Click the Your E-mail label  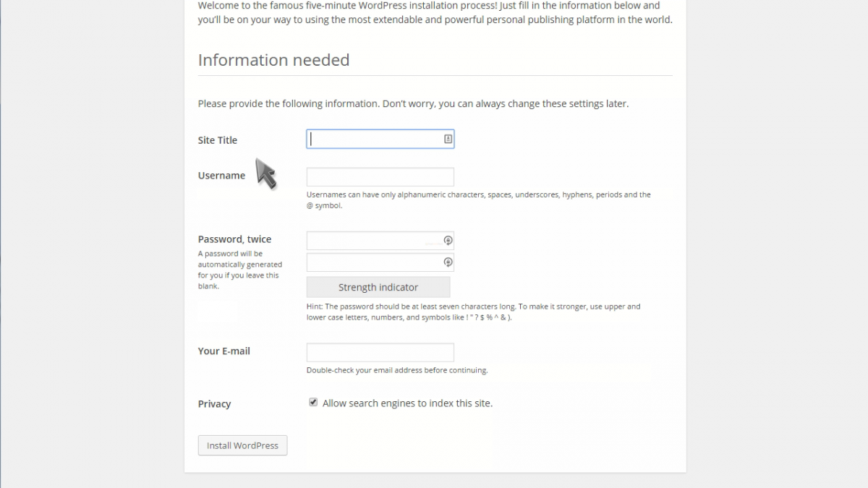[224, 351]
